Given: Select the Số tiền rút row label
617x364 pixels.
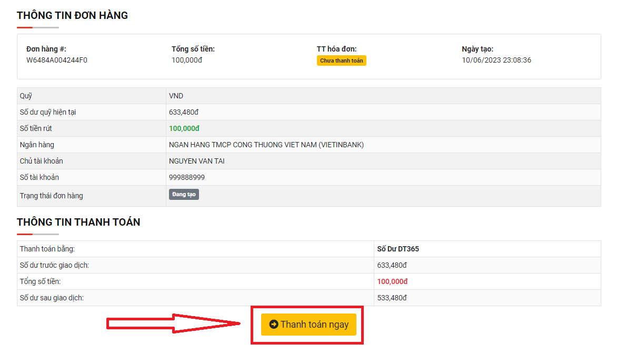Looking at the screenshot, I should [x=36, y=128].
